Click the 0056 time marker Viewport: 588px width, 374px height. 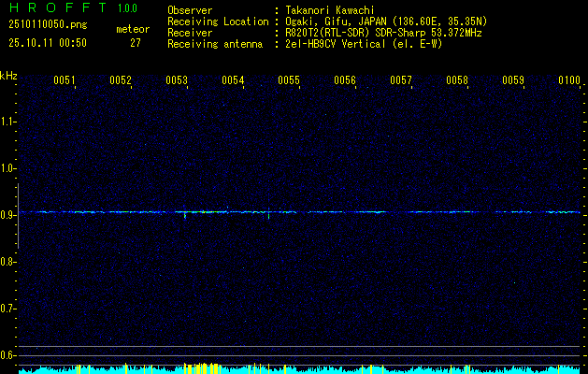345,80
